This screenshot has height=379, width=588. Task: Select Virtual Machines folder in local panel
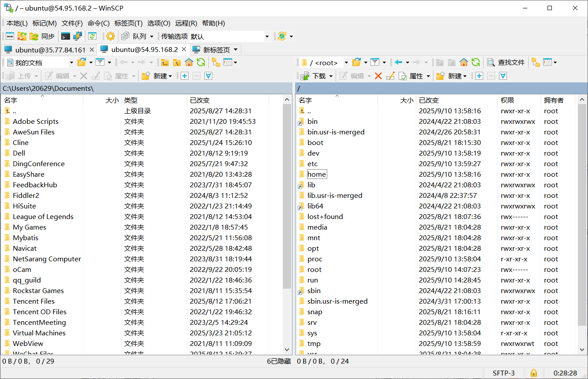39,333
